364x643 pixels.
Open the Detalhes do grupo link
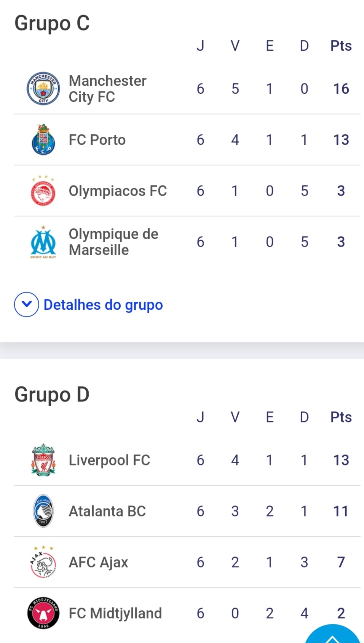(x=103, y=305)
